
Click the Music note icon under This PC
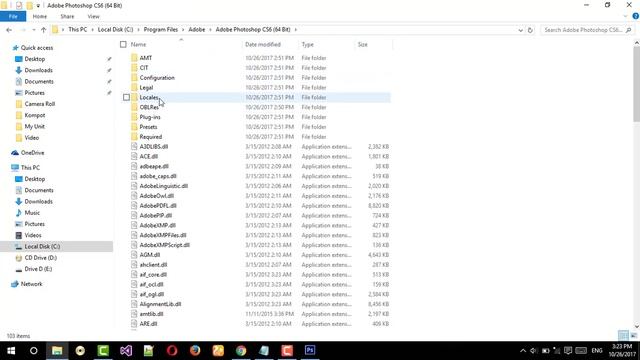tap(18, 213)
